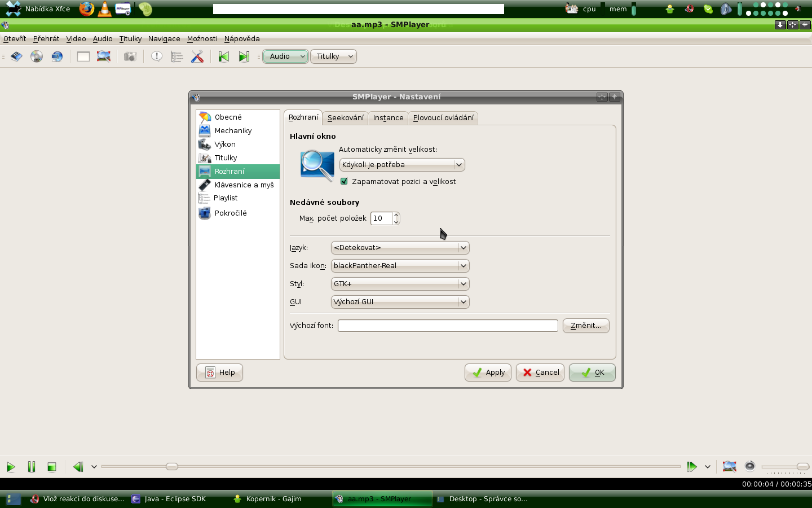Confirm settings with OK button

coord(592,373)
